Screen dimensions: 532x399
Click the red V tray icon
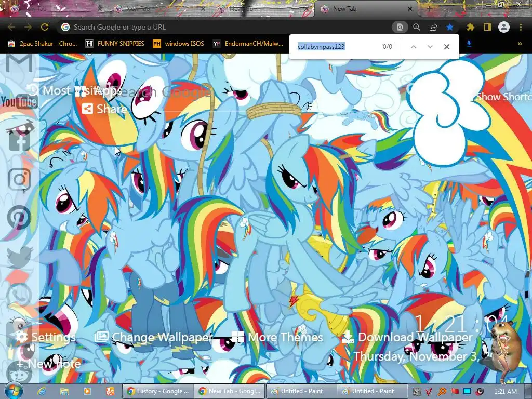pyautogui.click(x=429, y=392)
